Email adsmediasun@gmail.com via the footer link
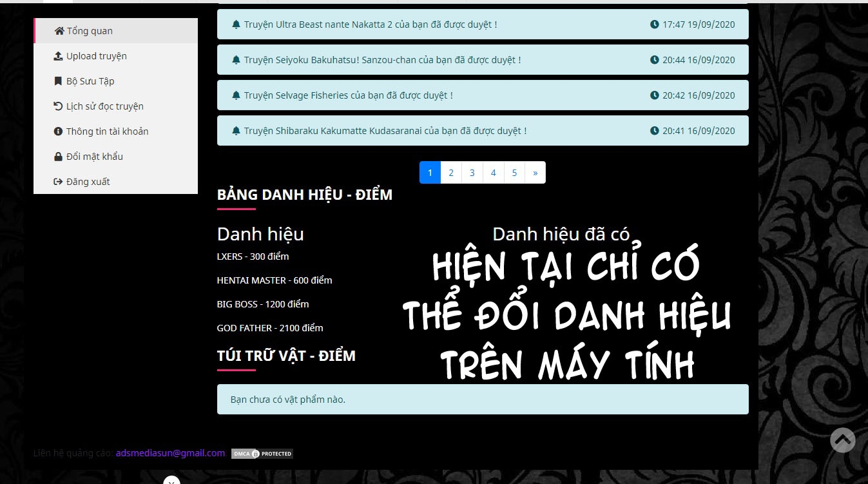868x484 pixels. pos(170,452)
